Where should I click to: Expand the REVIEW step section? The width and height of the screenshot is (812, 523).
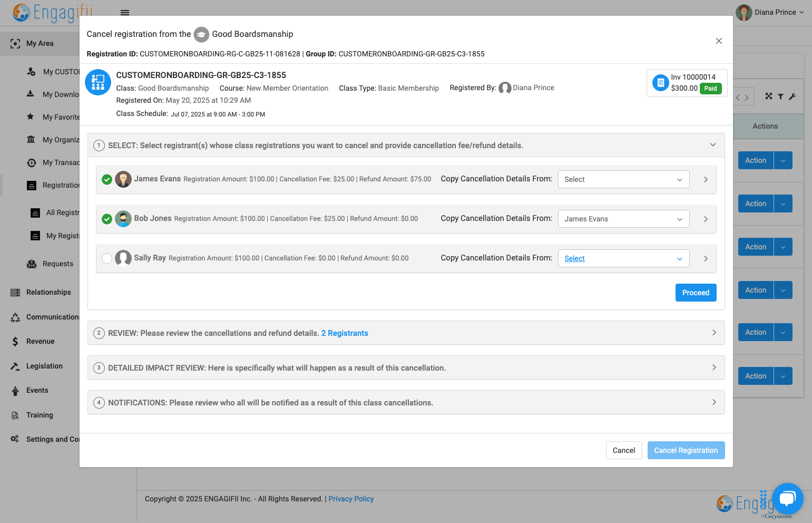406,333
